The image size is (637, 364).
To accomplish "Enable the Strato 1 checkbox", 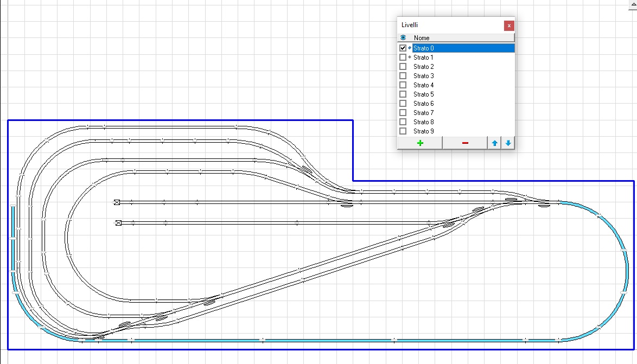I will [403, 57].
